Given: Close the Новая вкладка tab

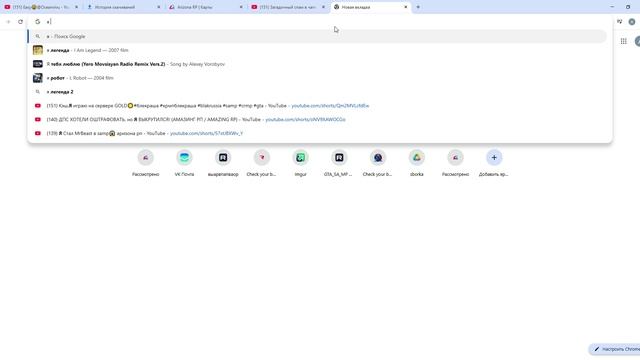Looking at the screenshot, I should (x=406, y=7).
